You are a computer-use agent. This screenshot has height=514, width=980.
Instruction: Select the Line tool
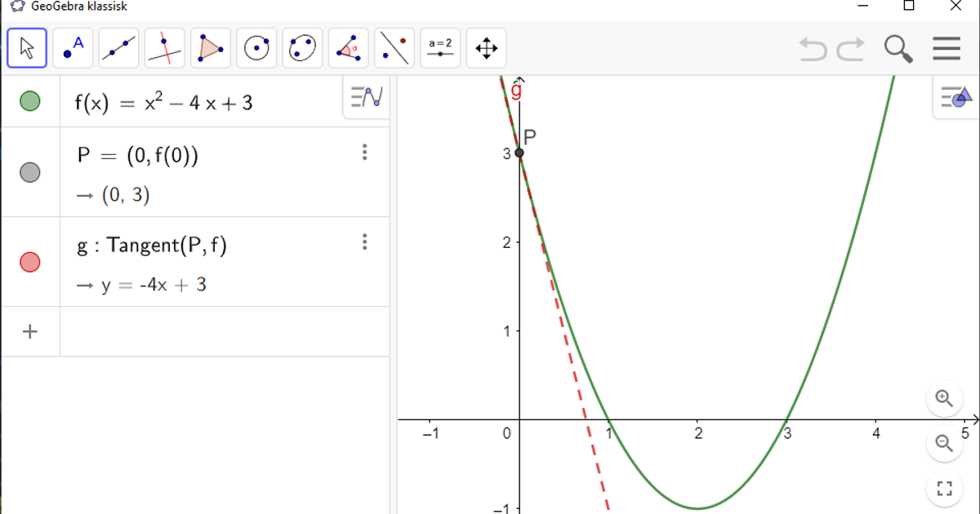(x=118, y=48)
